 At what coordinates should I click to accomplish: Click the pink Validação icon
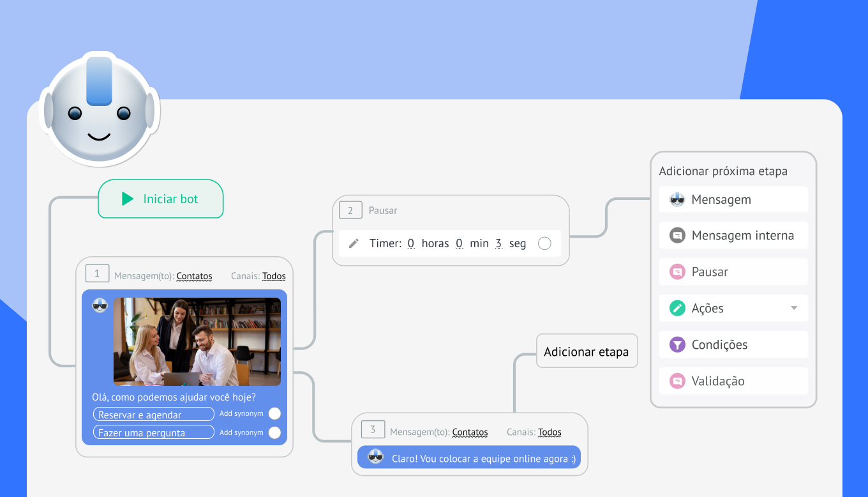coord(677,381)
